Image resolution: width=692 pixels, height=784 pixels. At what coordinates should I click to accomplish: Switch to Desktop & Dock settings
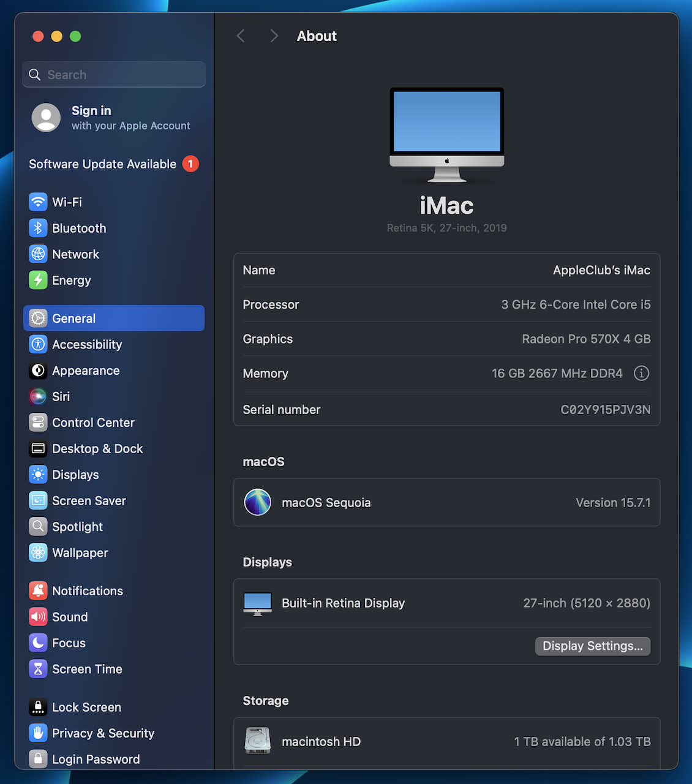pos(97,449)
